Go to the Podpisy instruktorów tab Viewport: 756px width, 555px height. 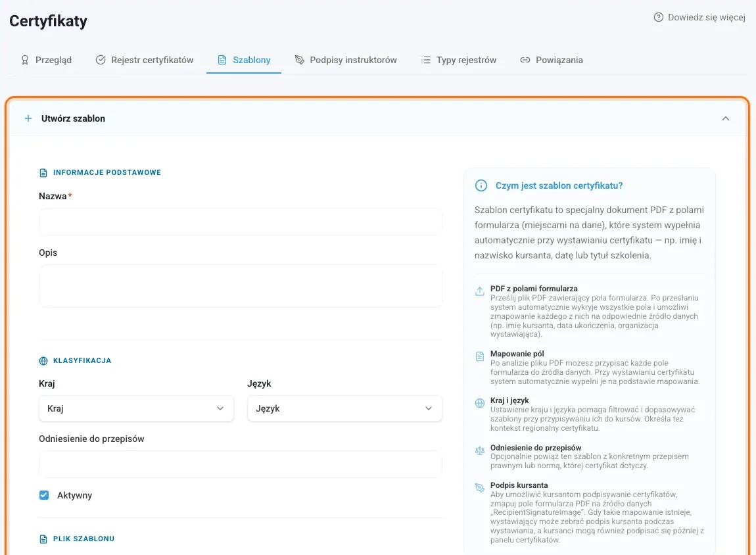(x=346, y=60)
